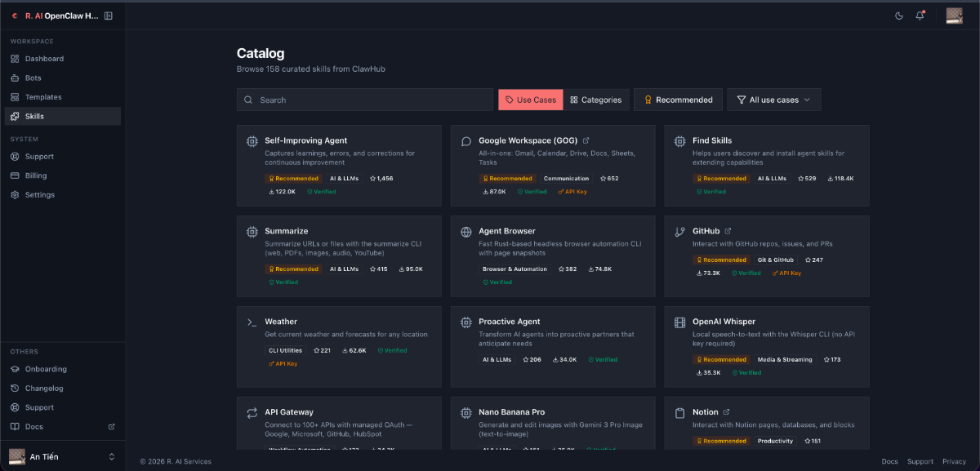The width and height of the screenshot is (980, 471).
Task: Click the Weather terminal prompt icon
Action: [252, 322]
